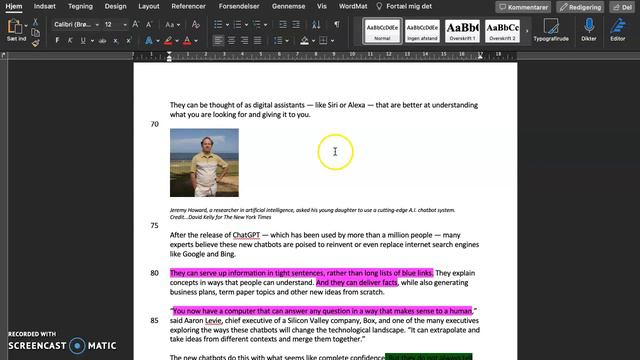This screenshot has height=360, width=640.
Task: Apply text effects blue A icon
Action: (x=149, y=40)
